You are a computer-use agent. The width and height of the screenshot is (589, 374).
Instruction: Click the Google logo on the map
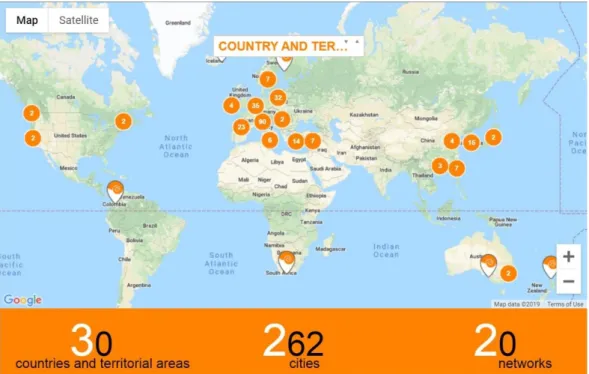[x=23, y=300]
